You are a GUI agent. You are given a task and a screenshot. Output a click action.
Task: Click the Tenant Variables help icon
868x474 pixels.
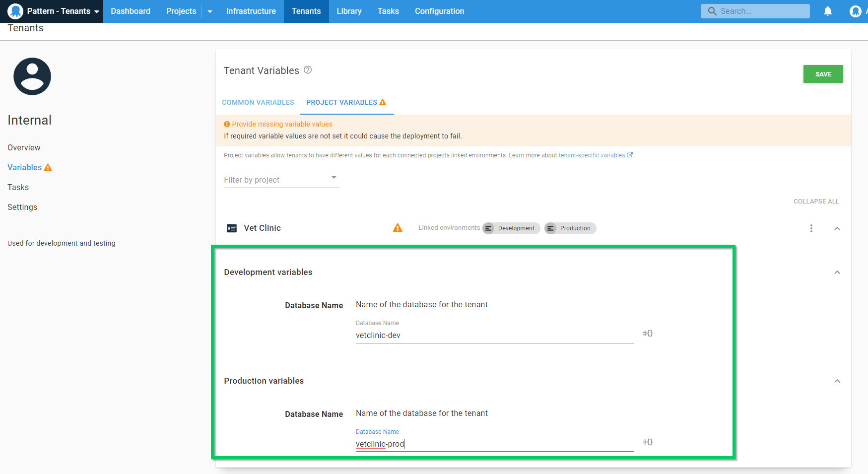coord(308,70)
